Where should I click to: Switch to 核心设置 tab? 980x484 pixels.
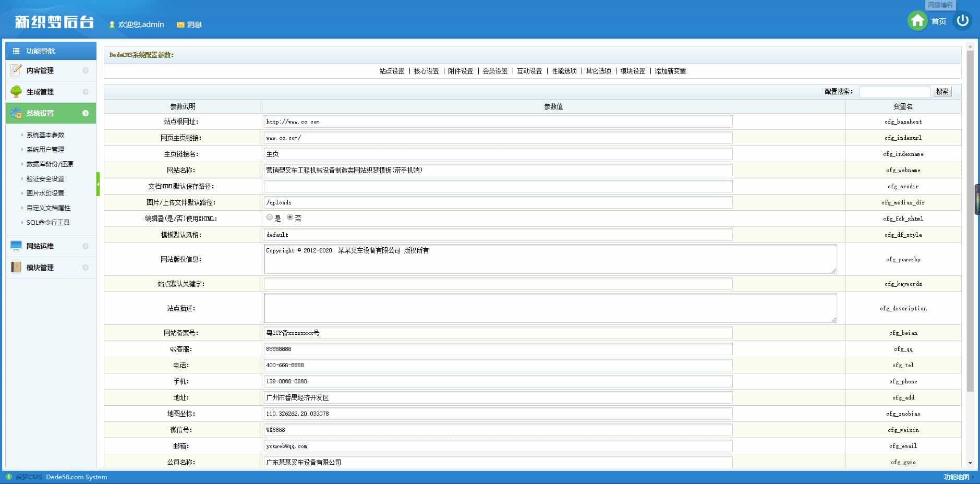426,71
